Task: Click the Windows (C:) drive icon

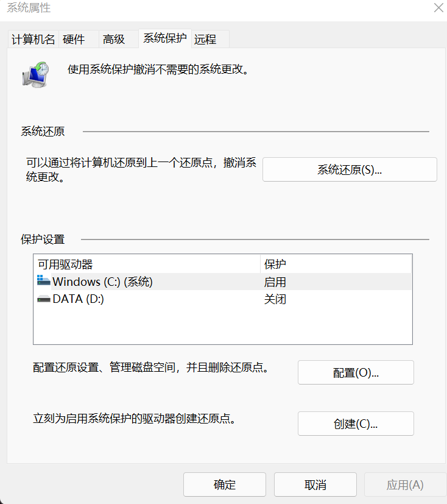Action: (x=43, y=281)
